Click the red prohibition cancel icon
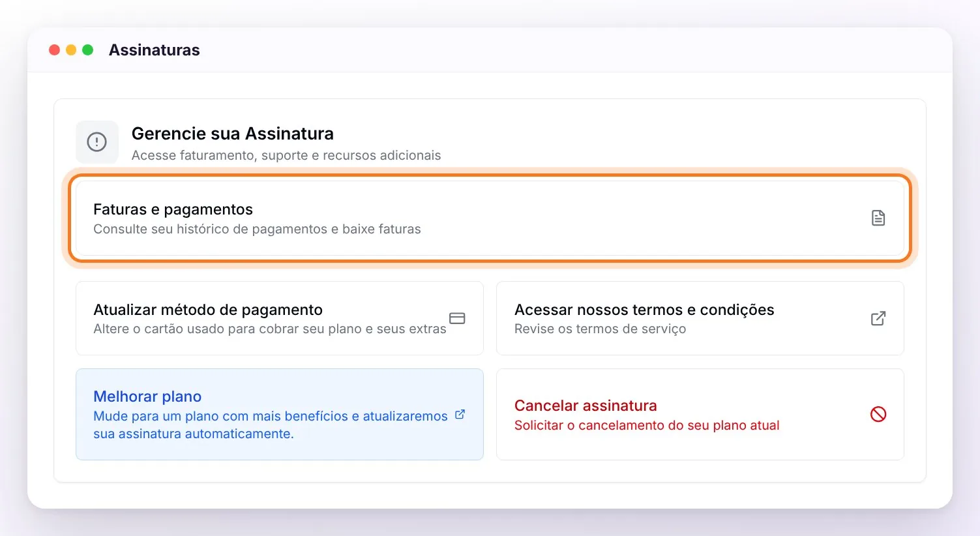Screen dimensions: 980x536 pos(878,414)
